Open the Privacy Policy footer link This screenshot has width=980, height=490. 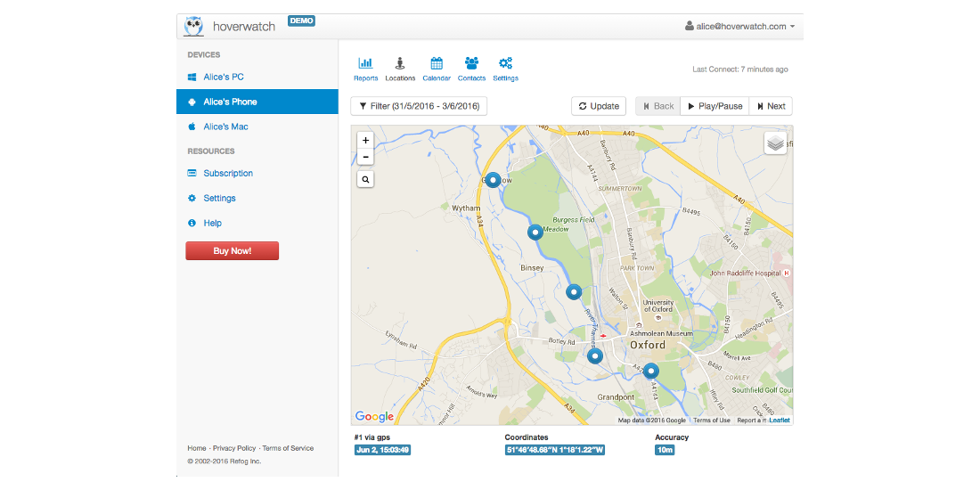pyautogui.click(x=234, y=448)
